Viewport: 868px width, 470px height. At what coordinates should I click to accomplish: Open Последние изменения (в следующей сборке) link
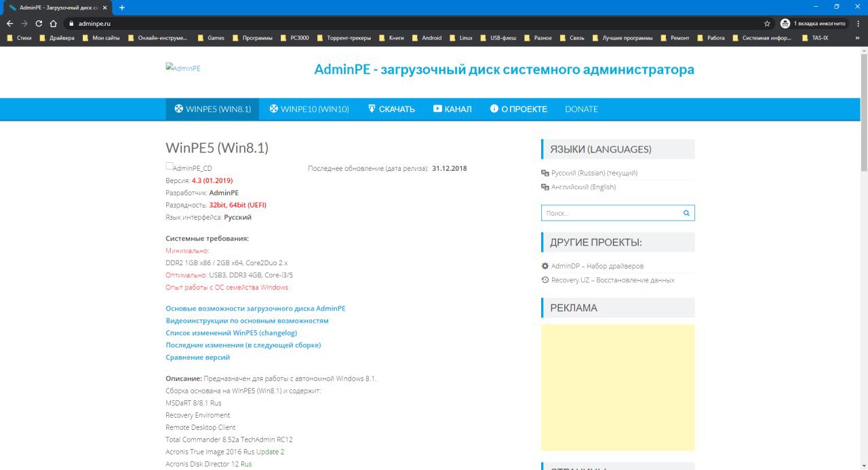[x=243, y=345]
